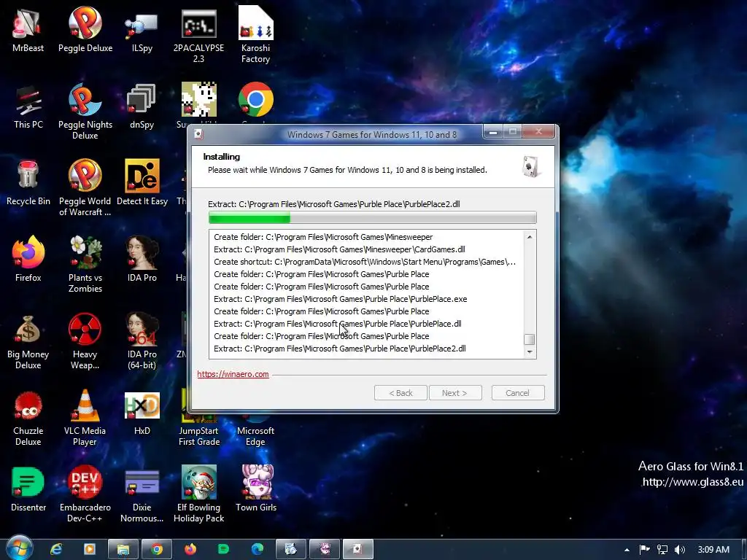Open Firefox from the desktop

(x=28, y=259)
